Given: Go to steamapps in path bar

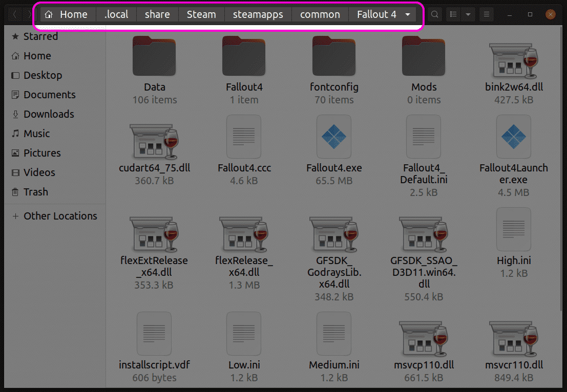Looking at the screenshot, I should coord(258,14).
